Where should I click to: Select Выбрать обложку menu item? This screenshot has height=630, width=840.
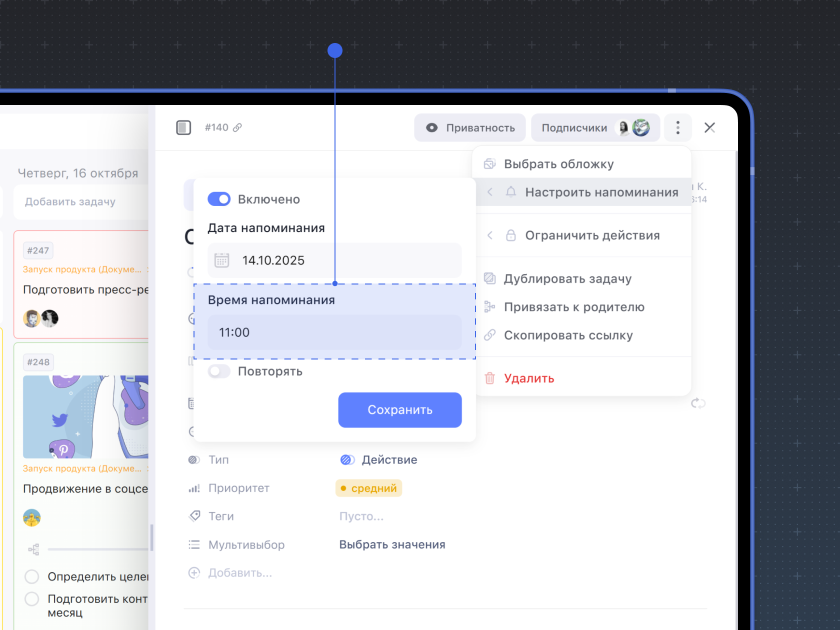tap(558, 164)
